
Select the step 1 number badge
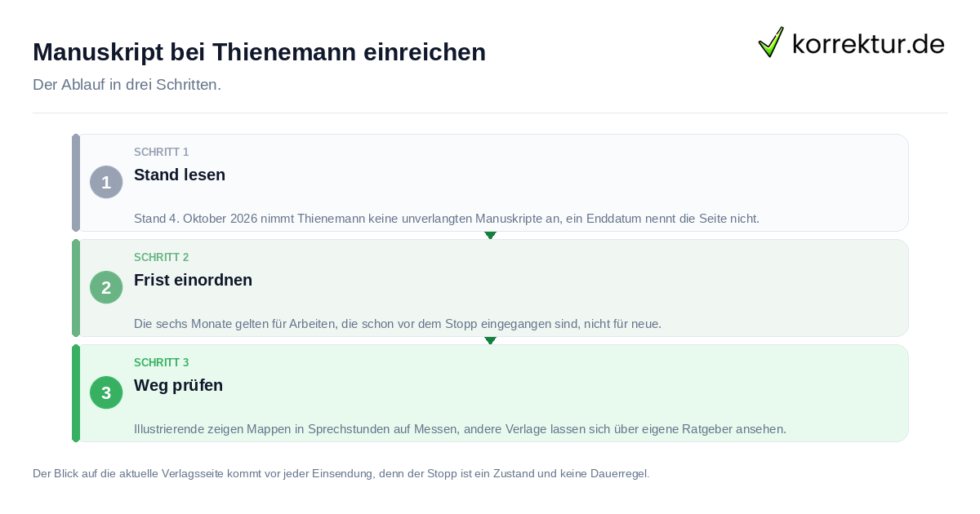(x=106, y=182)
